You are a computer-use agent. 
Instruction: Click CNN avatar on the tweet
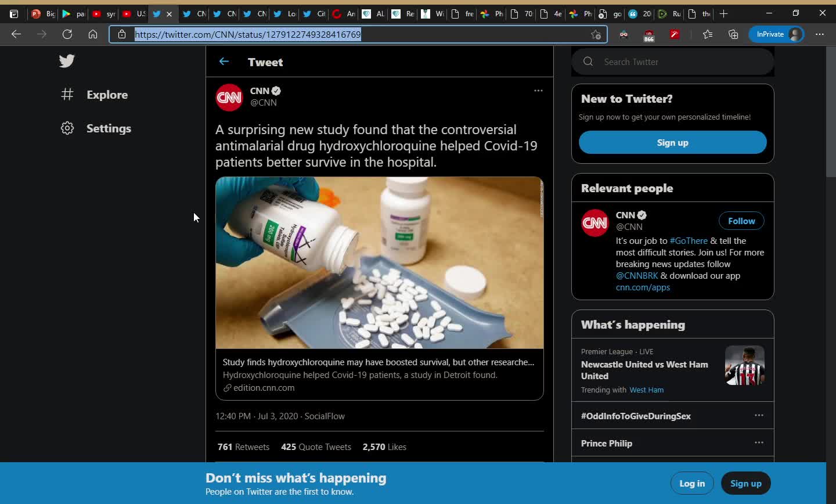[x=229, y=97]
